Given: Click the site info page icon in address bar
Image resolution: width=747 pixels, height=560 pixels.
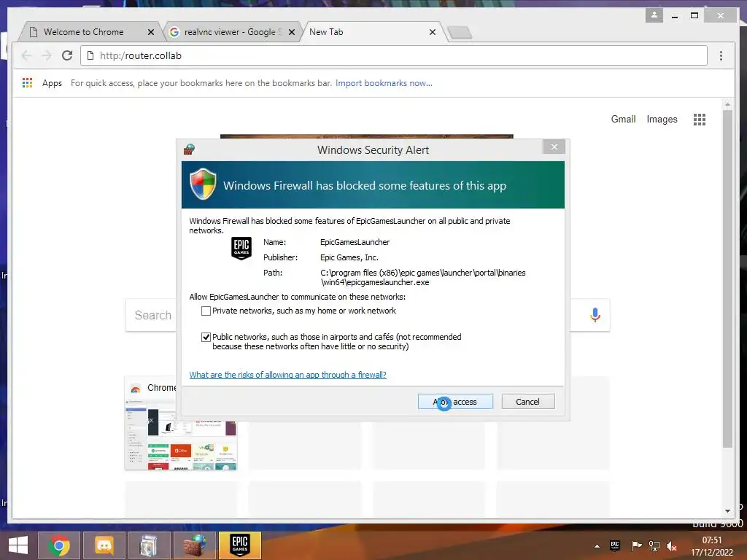Looking at the screenshot, I should (x=90, y=55).
